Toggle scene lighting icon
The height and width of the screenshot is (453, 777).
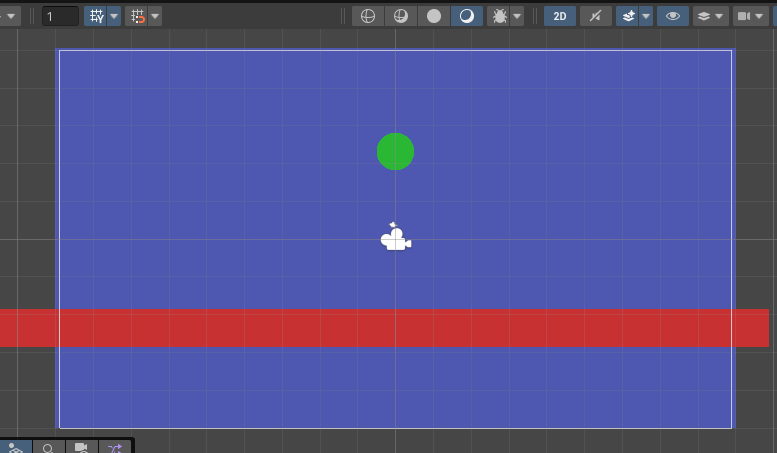[595, 16]
